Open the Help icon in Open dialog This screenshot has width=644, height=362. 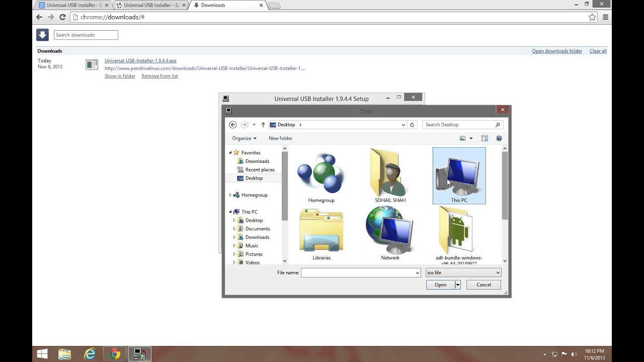tap(499, 138)
